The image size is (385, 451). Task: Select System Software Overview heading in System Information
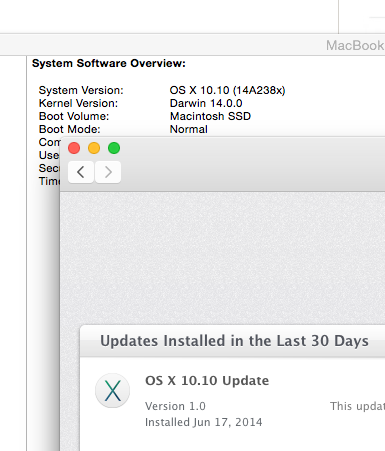[x=109, y=63]
